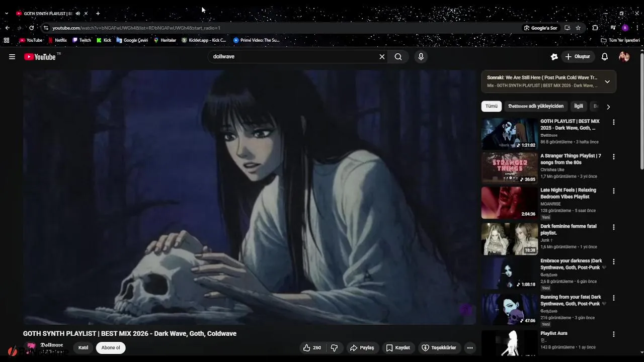The image size is (644, 362).
Task: Select the Tümü filter chip
Action: [492, 106]
